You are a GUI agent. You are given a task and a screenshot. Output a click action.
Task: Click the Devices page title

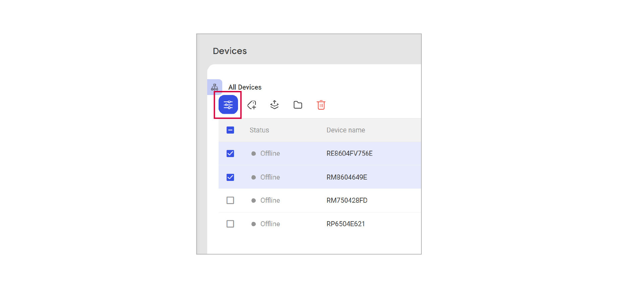(x=230, y=51)
